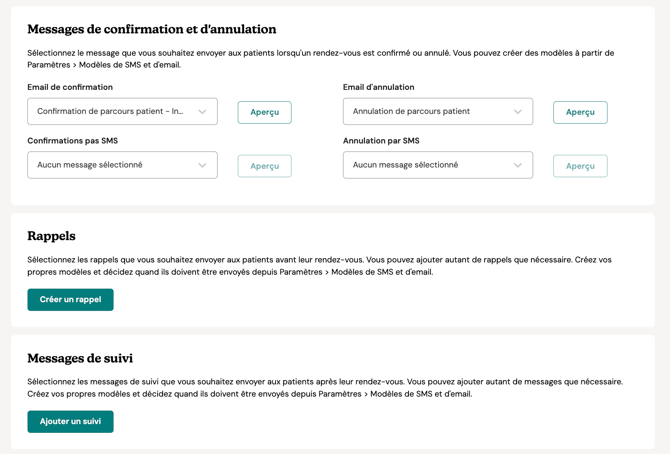Open the 'Confirmation de parcours patient' selector
670x454 pixels.
click(x=111, y=112)
